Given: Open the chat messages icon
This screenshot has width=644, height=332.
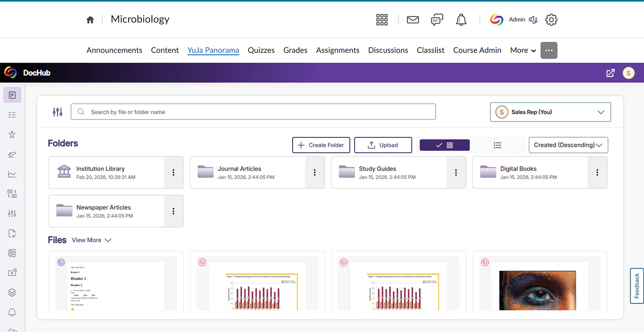Looking at the screenshot, I should pos(437,20).
